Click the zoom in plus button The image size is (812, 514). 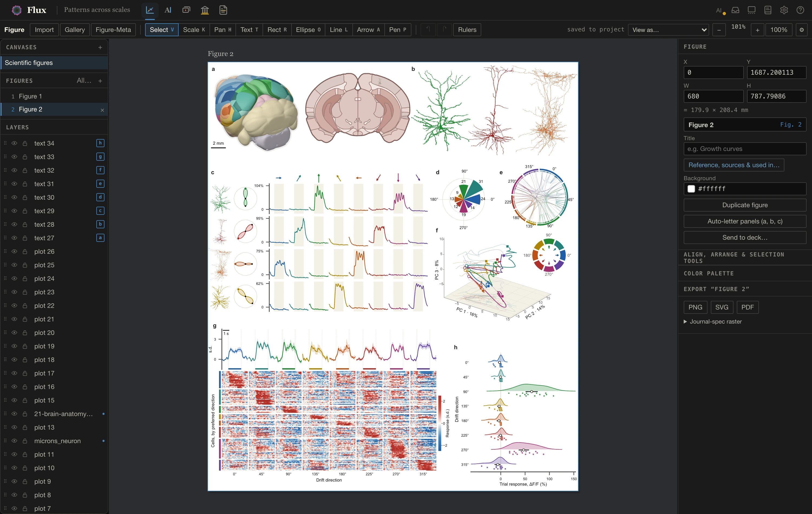tap(757, 30)
